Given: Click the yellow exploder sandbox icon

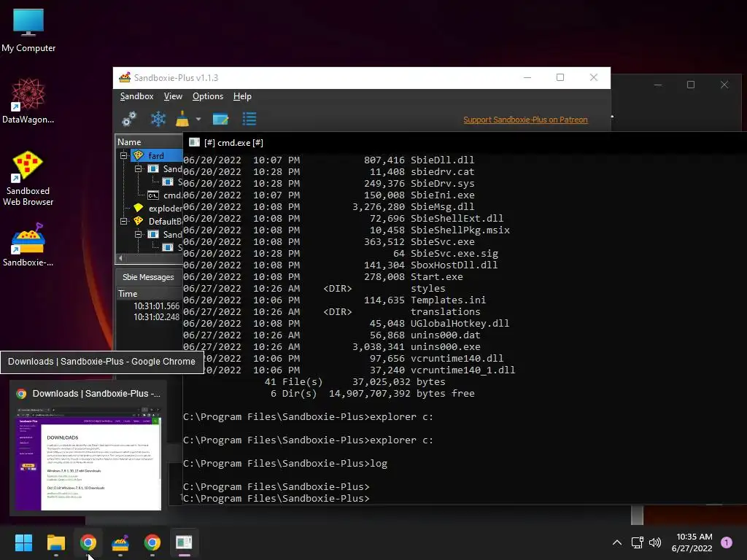Looking at the screenshot, I should coord(139,208).
